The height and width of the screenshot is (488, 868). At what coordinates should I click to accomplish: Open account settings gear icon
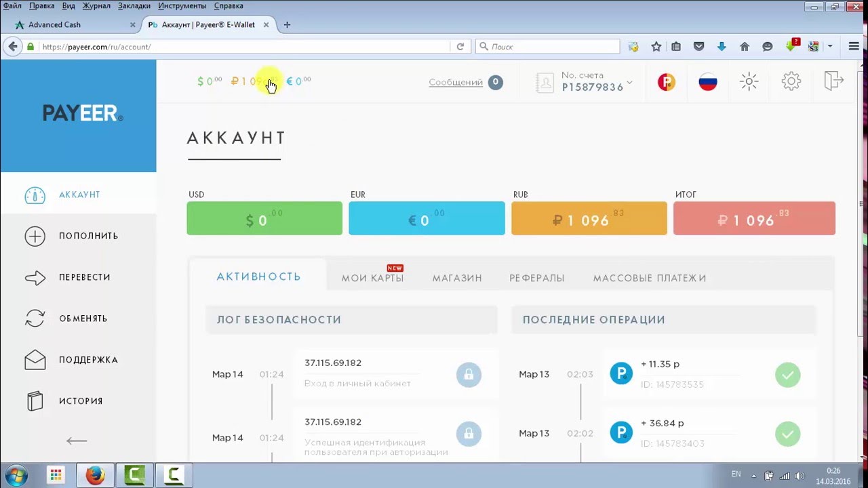tap(791, 82)
